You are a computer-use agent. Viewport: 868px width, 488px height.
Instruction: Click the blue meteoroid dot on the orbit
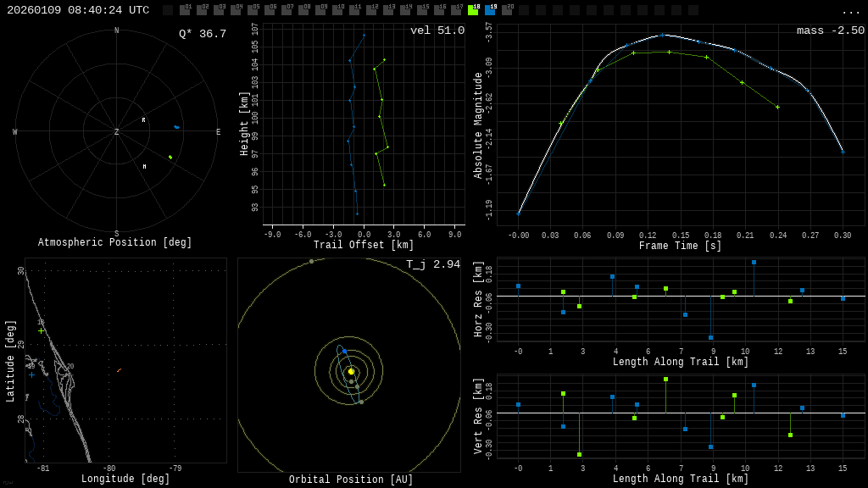[x=344, y=351]
